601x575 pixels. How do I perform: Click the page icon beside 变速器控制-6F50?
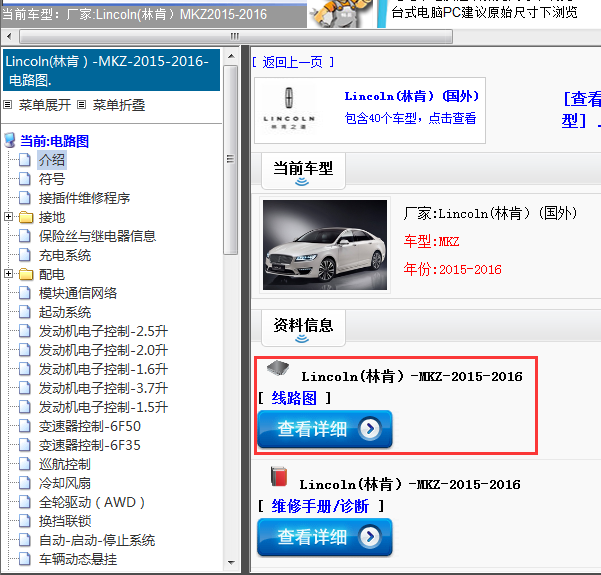[25, 426]
